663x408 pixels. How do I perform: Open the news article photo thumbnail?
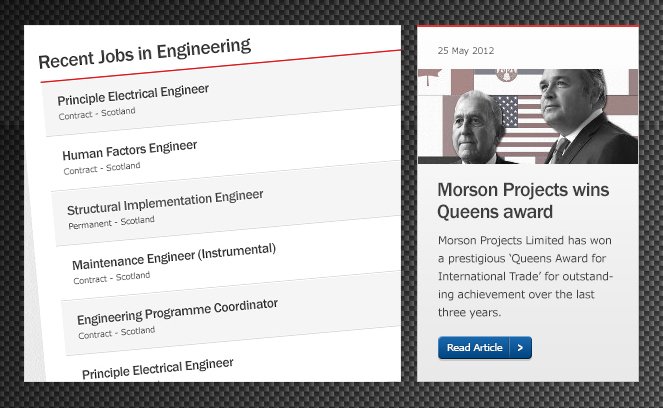[527, 116]
